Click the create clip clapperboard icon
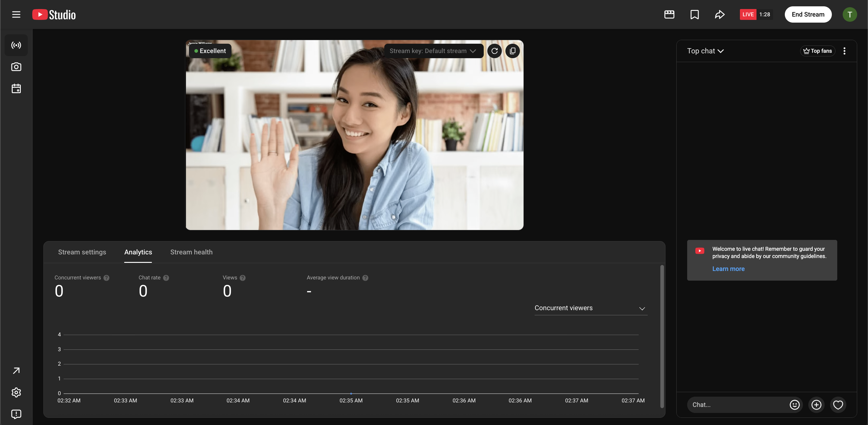This screenshot has height=425, width=868. coord(669,14)
